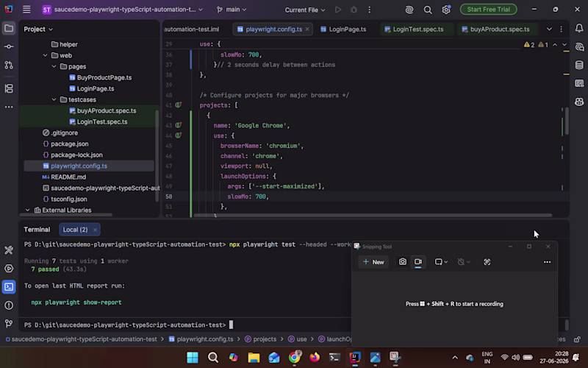Take a screenshot in Snipping Tool
588x368 pixels.
(x=402, y=262)
